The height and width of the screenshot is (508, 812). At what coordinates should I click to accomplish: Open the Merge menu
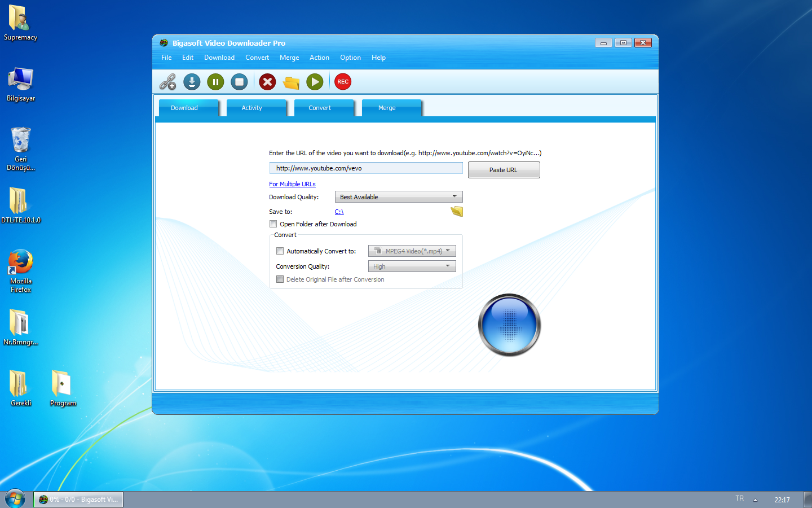[289, 58]
